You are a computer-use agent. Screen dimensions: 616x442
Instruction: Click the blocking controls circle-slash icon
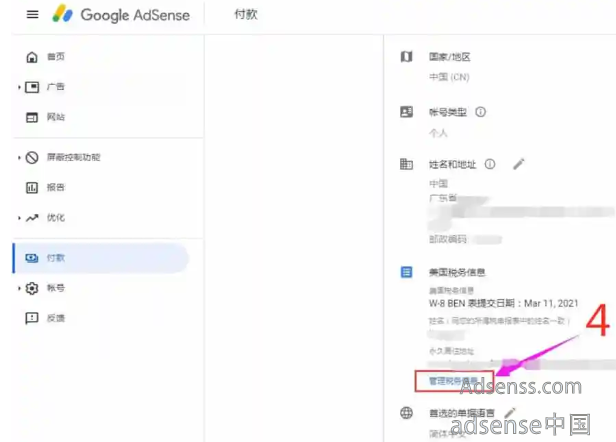click(x=32, y=158)
